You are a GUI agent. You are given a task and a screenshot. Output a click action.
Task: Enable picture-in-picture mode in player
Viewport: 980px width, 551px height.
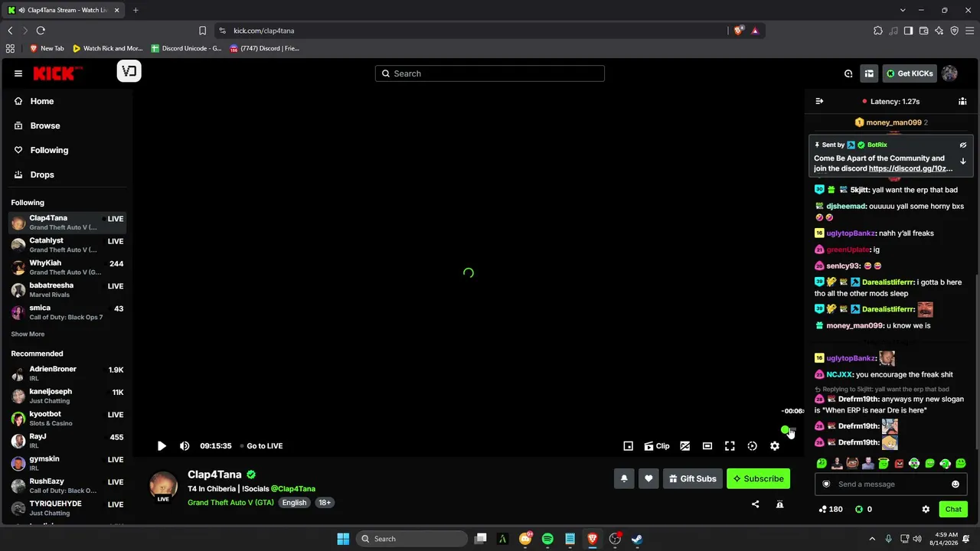(x=628, y=446)
